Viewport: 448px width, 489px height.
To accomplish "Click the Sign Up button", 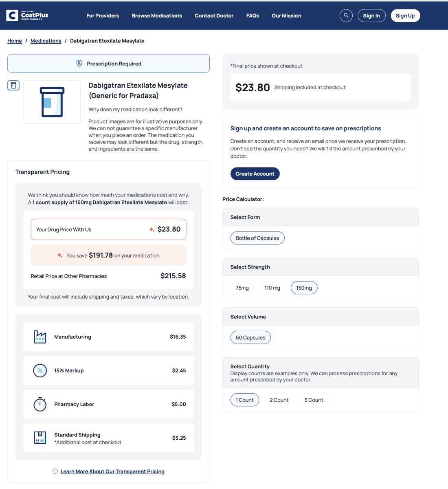I will [405, 15].
